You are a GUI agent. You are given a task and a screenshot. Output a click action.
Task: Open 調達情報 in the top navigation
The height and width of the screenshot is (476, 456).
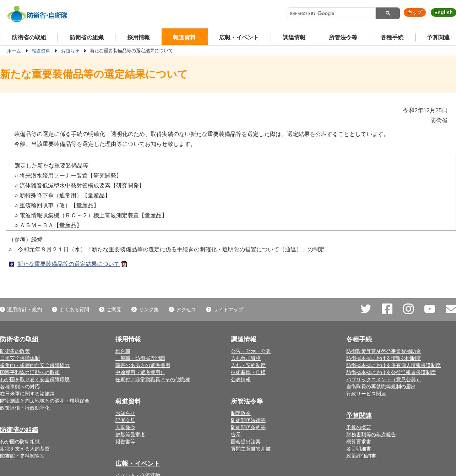pyautogui.click(x=294, y=37)
